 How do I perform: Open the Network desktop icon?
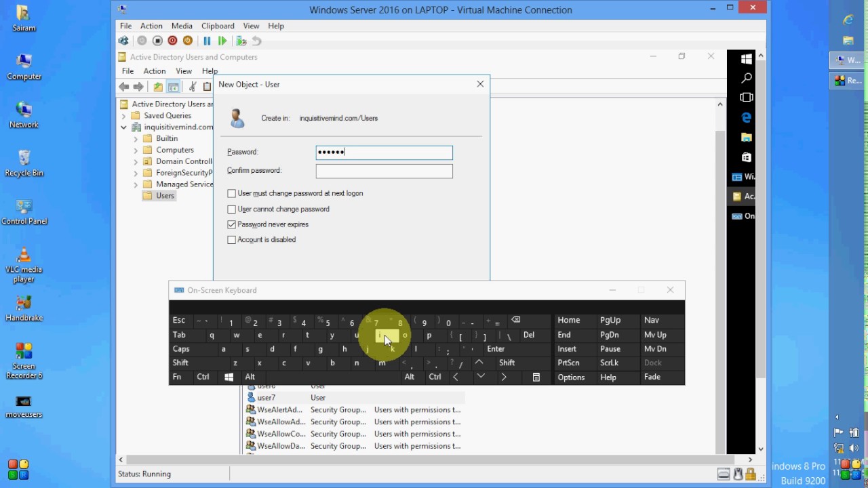[24, 115]
